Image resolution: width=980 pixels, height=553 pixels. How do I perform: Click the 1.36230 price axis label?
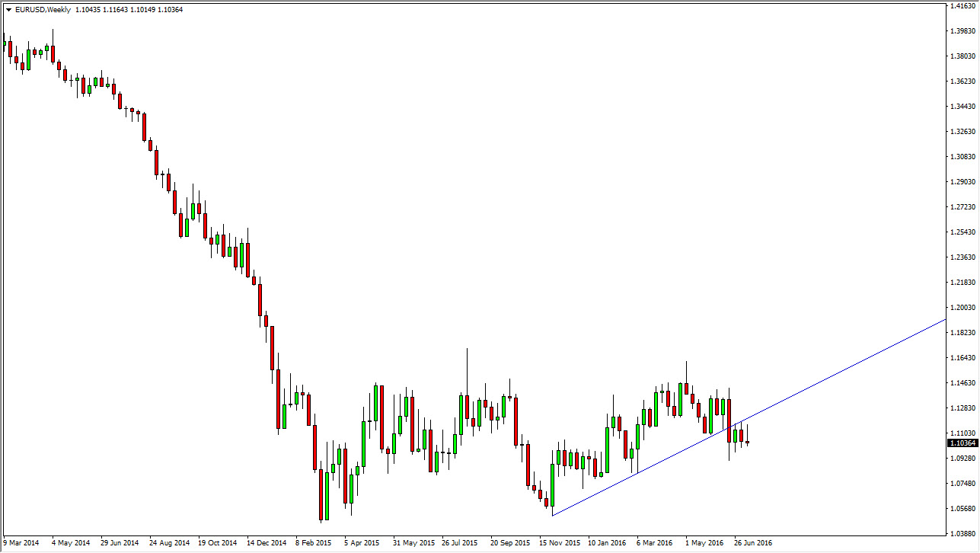click(x=962, y=81)
